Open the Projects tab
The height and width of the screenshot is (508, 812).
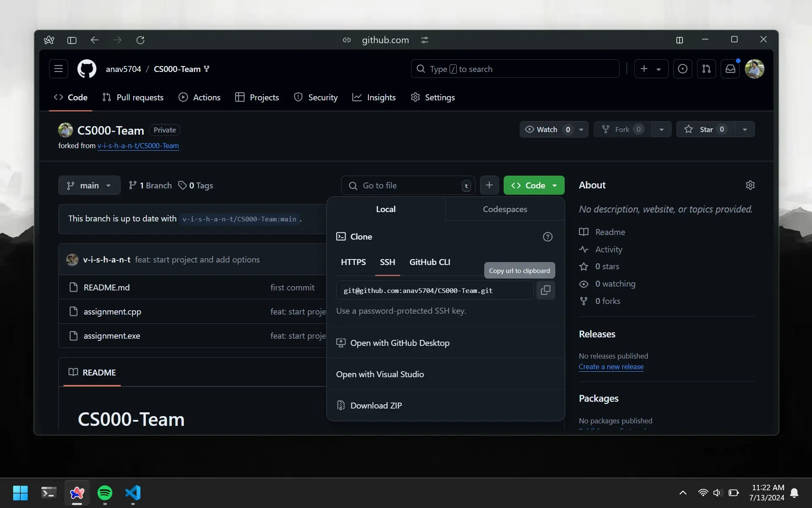pyautogui.click(x=257, y=97)
